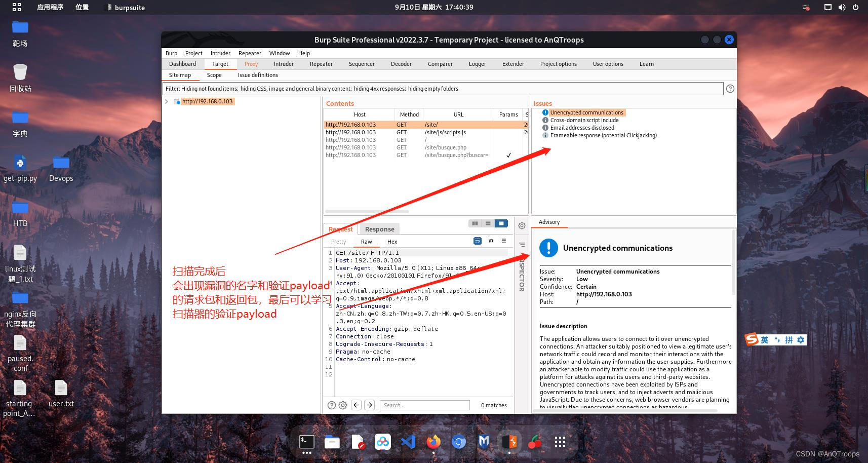Viewport: 868px width, 463px height.
Task: Launch Firefox from the dock
Action: coord(433,442)
